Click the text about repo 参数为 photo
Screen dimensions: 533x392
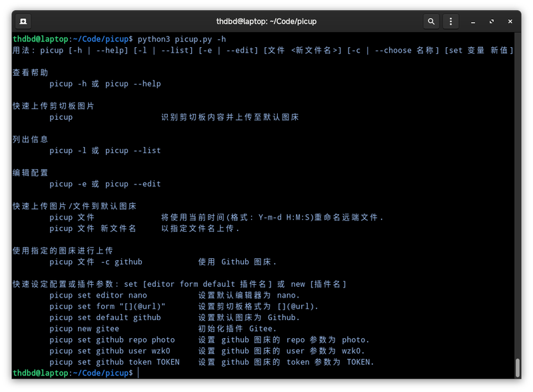click(x=284, y=340)
